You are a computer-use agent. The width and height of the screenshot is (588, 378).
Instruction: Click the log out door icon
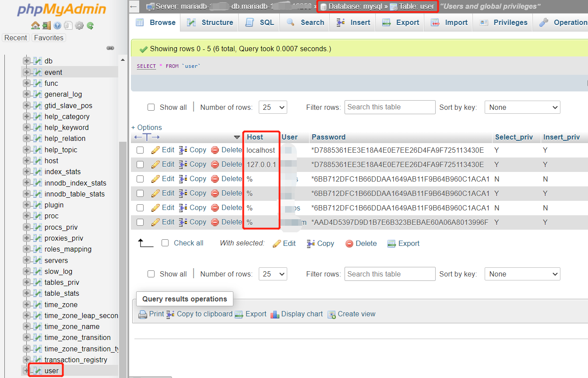tap(46, 25)
